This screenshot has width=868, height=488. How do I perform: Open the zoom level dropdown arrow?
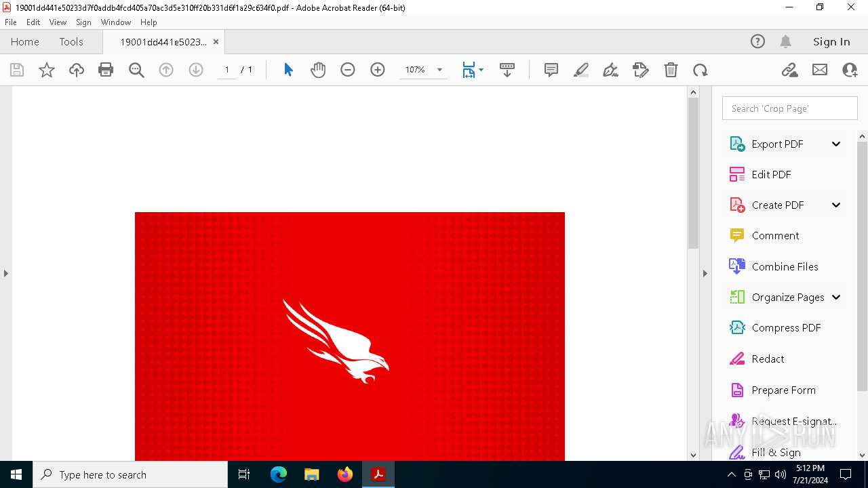pos(439,70)
